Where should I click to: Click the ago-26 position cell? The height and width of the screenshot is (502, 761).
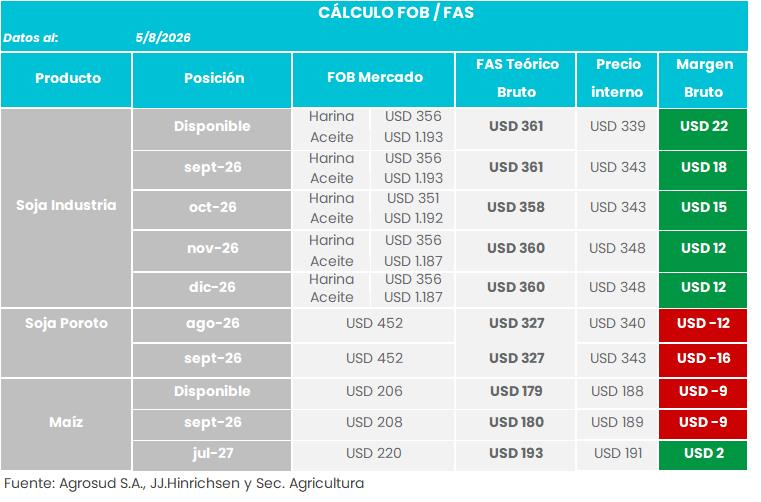(x=212, y=325)
